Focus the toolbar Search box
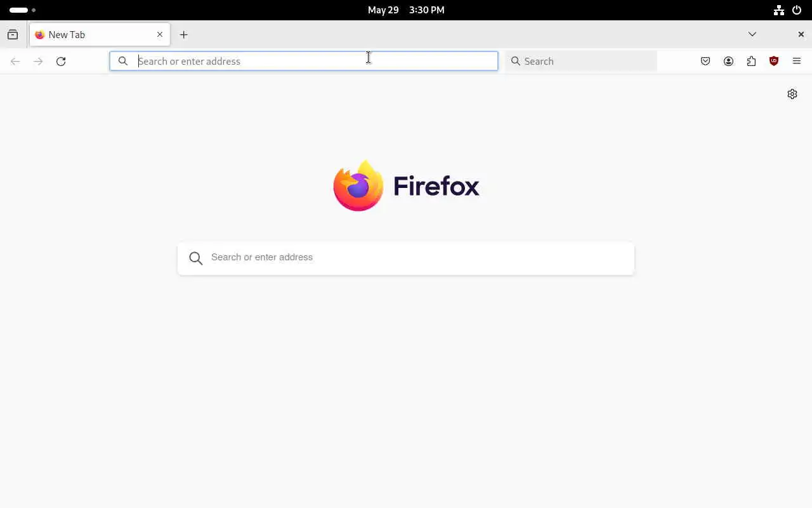This screenshot has height=508, width=812. pyautogui.click(x=581, y=61)
